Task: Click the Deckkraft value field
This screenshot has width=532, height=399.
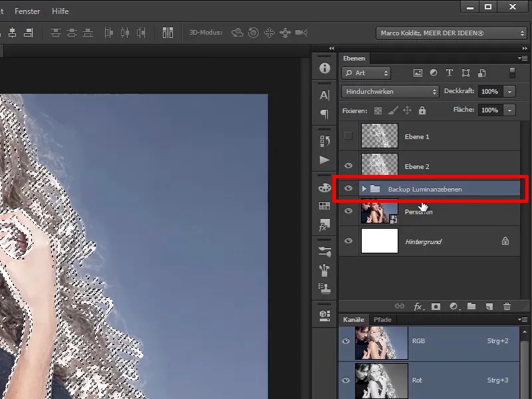Action: pyautogui.click(x=490, y=92)
